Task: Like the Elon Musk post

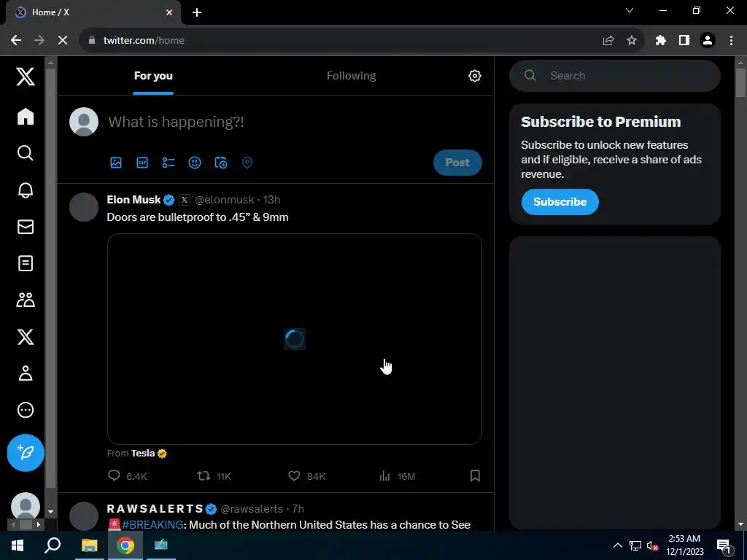Action: 307,475
